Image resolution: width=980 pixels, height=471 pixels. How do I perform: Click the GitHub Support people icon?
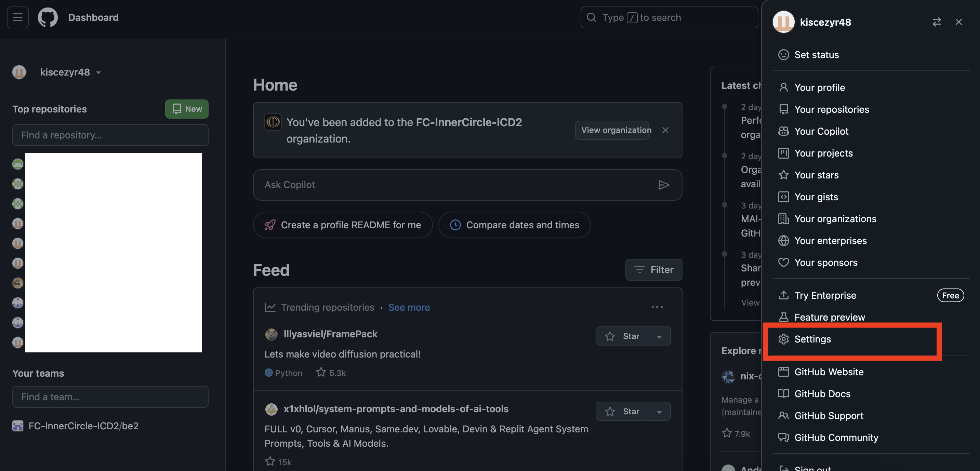(x=783, y=416)
